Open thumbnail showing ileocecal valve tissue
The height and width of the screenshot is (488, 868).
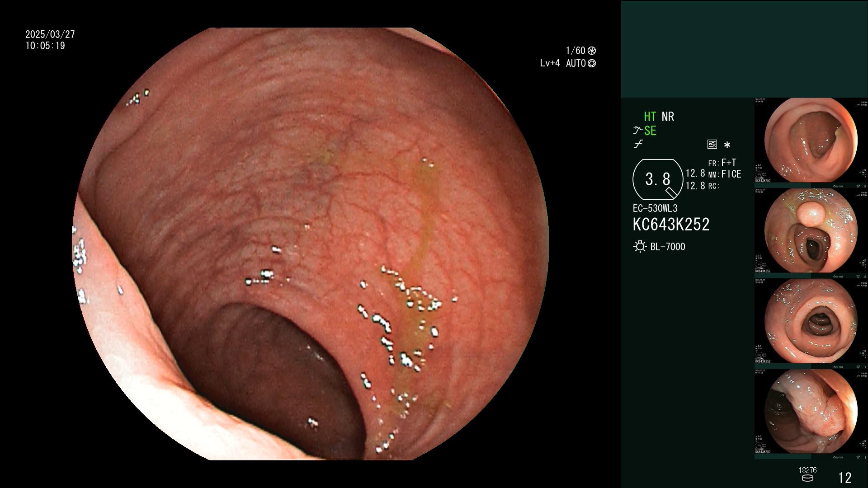(811, 411)
